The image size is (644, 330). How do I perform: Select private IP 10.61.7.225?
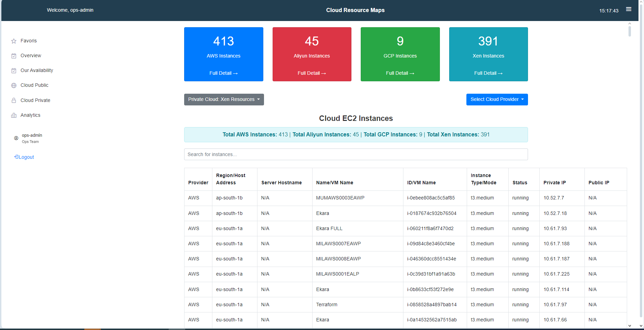pyautogui.click(x=557, y=274)
